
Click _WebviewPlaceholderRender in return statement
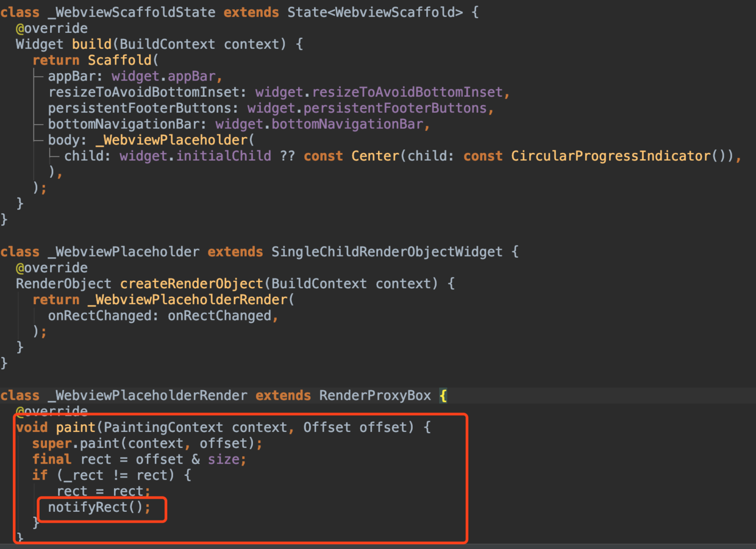tap(191, 300)
